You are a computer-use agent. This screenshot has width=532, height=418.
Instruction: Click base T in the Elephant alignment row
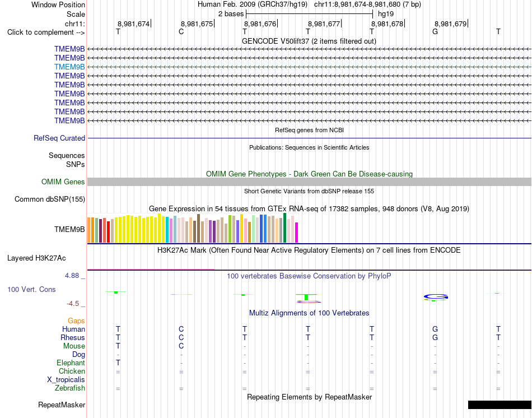click(118, 363)
